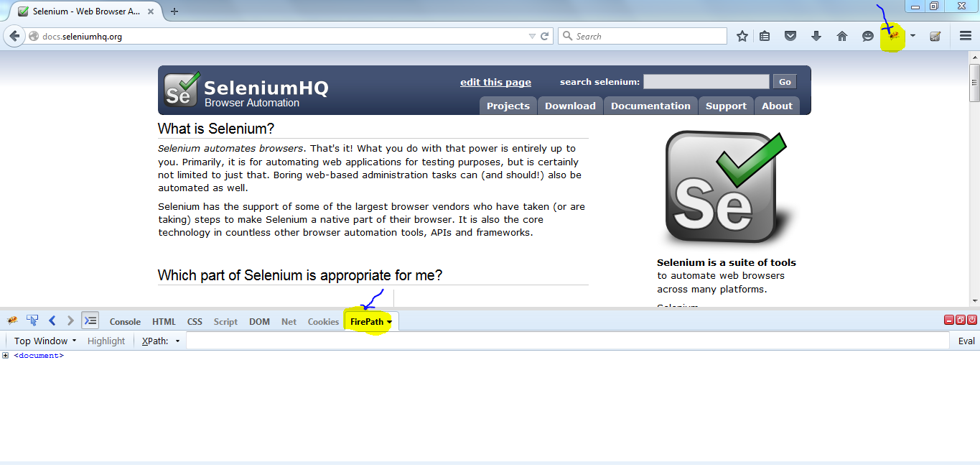Follow the 'edit this page' link
Screen dimensions: 980x475
tap(495, 82)
